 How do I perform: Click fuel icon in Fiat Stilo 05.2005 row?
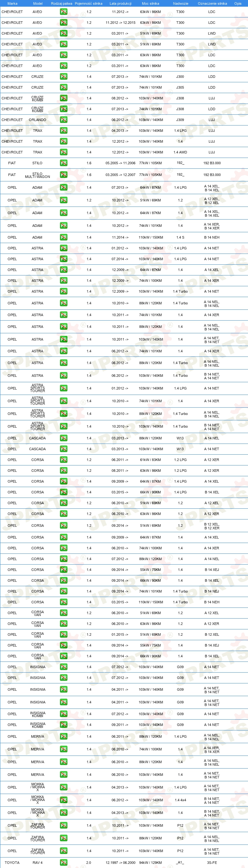point(64,163)
